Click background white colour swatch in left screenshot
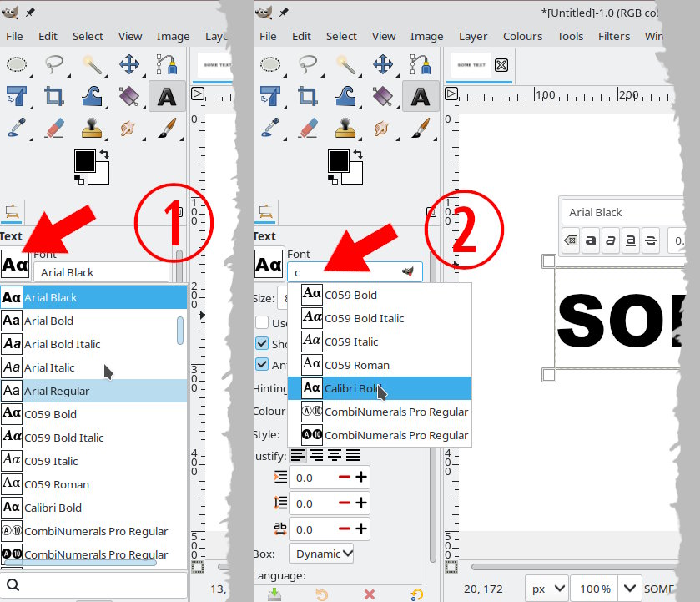The height and width of the screenshot is (602, 700). (x=101, y=176)
